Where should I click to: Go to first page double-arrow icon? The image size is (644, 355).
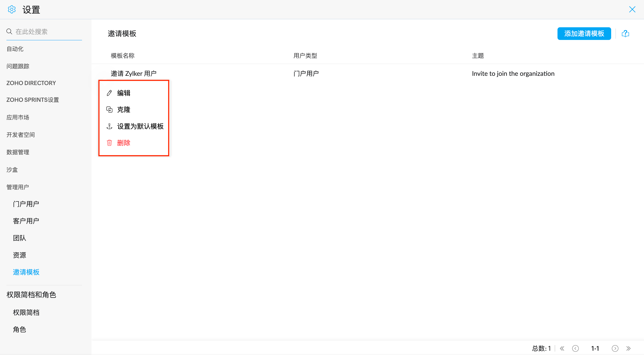pyautogui.click(x=562, y=349)
